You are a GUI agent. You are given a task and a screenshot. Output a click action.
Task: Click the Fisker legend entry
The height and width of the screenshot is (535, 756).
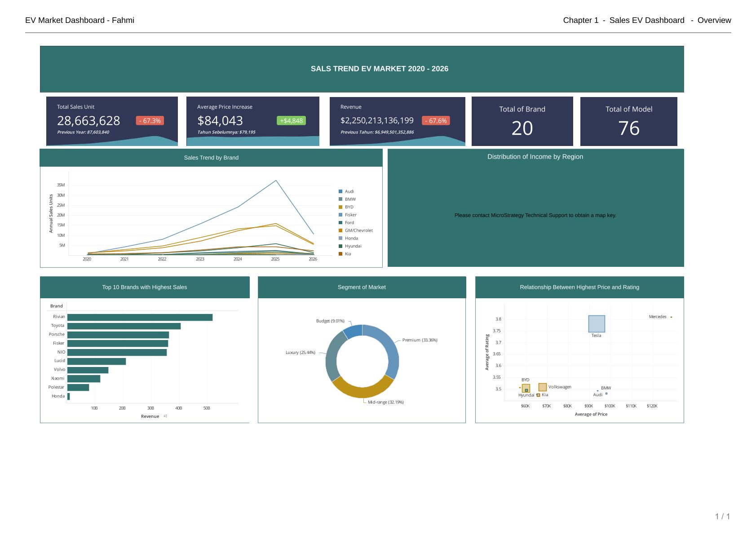pyautogui.click(x=348, y=215)
